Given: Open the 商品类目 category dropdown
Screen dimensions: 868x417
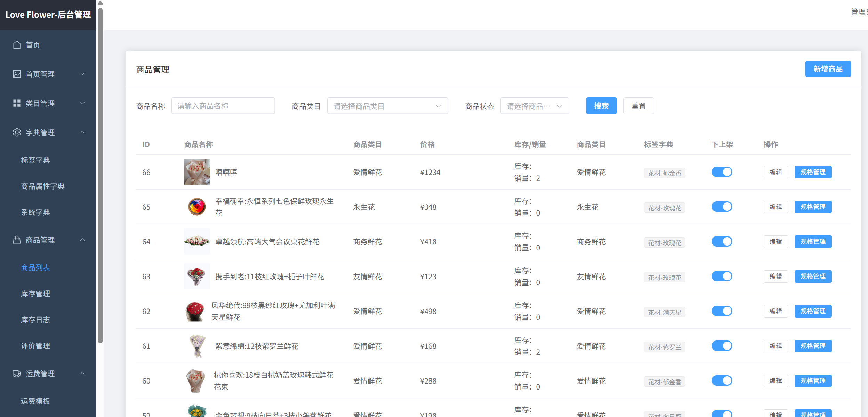Looking at the screenshot, I should pos(387,106).
